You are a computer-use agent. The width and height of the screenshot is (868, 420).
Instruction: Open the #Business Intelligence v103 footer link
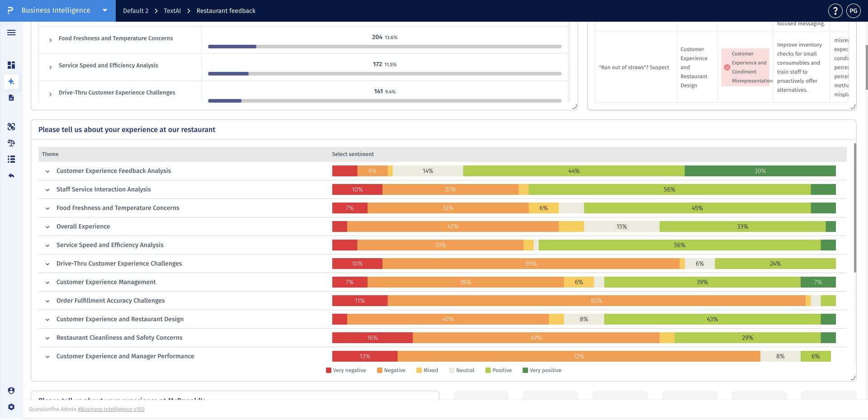click(x=111, y=409)
